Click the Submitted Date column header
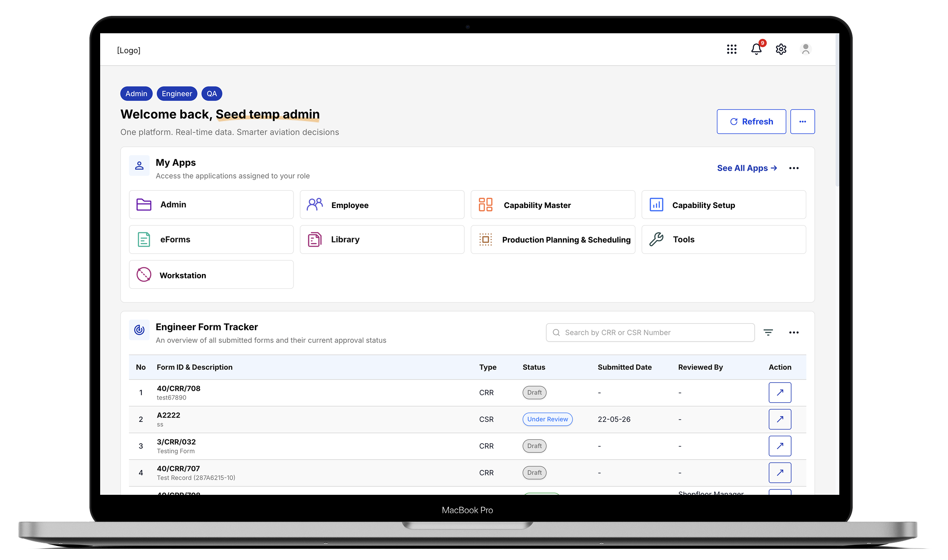 pyautogui.click(x=625, y=367)
